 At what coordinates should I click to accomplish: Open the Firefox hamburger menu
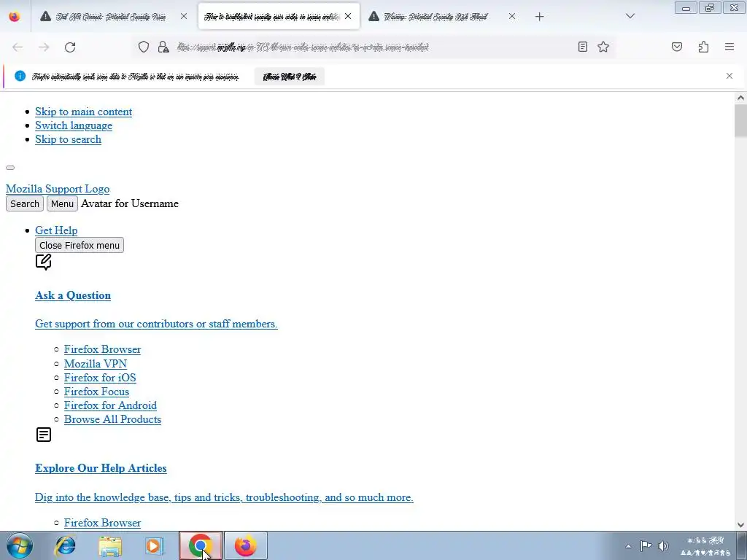729,47
